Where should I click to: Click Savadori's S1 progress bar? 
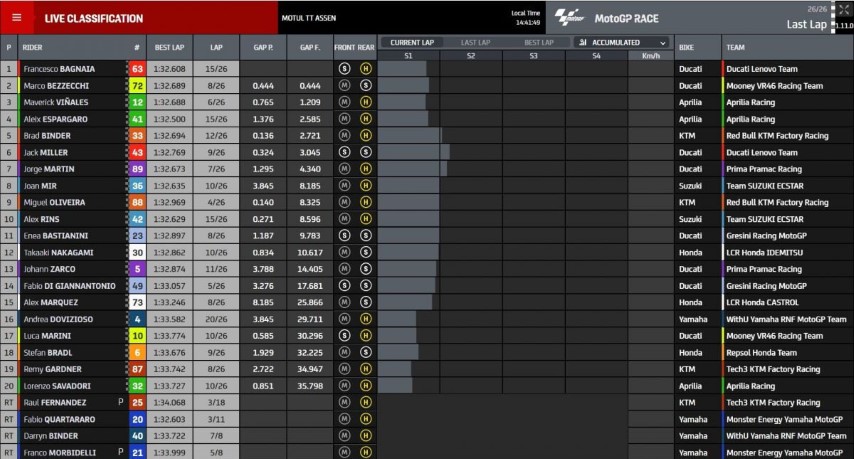[x=395, y=385]
